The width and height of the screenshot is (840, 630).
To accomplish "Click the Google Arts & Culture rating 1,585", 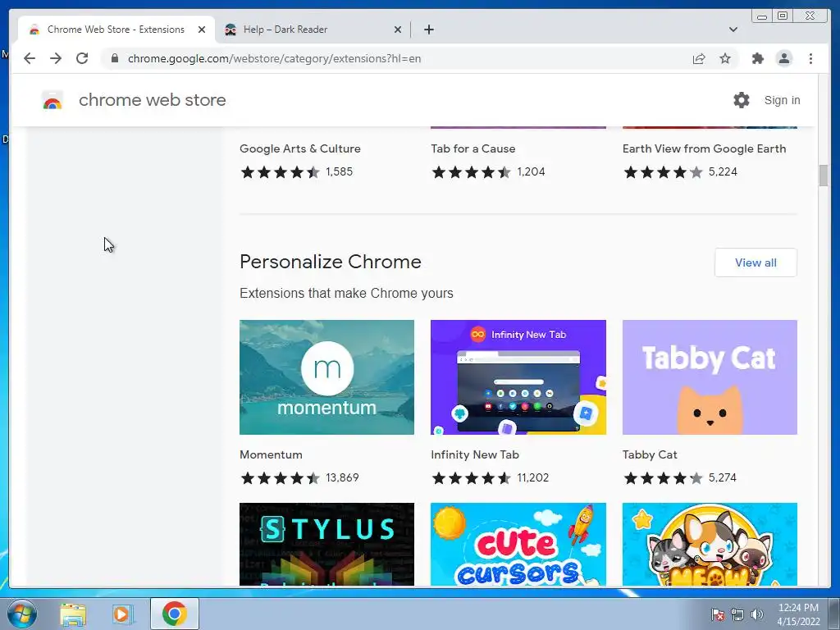I will click(339, 171).
